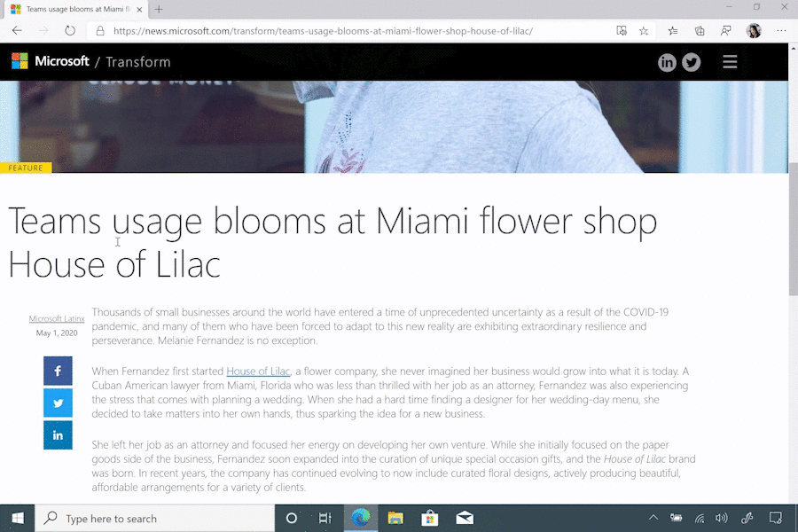Add this page to favorites star icon
Viewport: 798px width, 532px height.
pyautogui.click(x=644, y=30)
